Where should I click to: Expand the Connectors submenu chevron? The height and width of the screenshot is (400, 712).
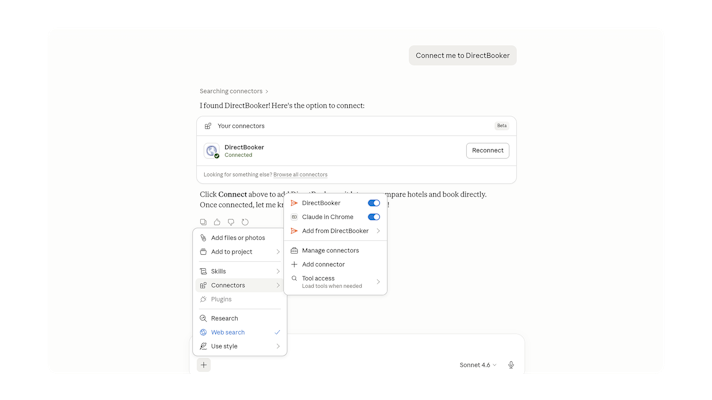tap(278, 285)
